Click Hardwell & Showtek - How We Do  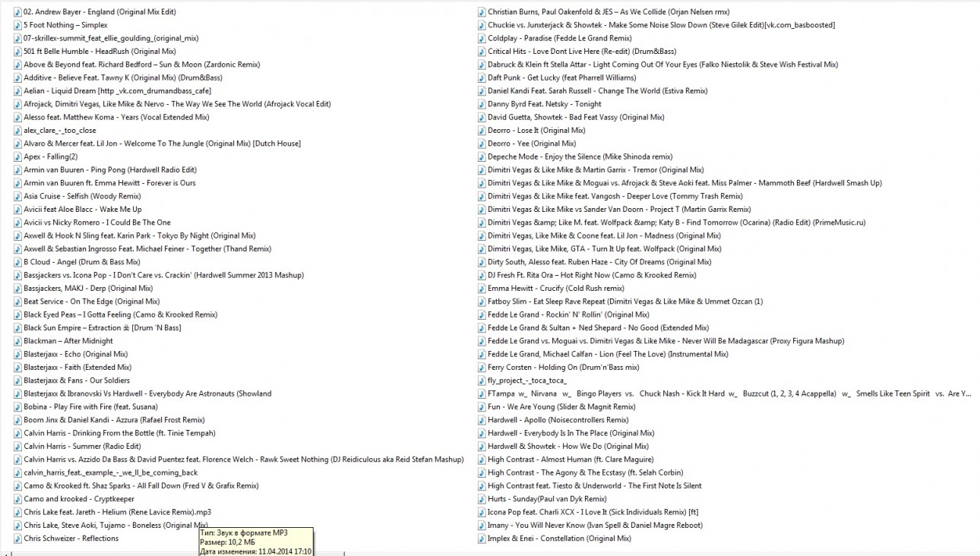(568, 447)
